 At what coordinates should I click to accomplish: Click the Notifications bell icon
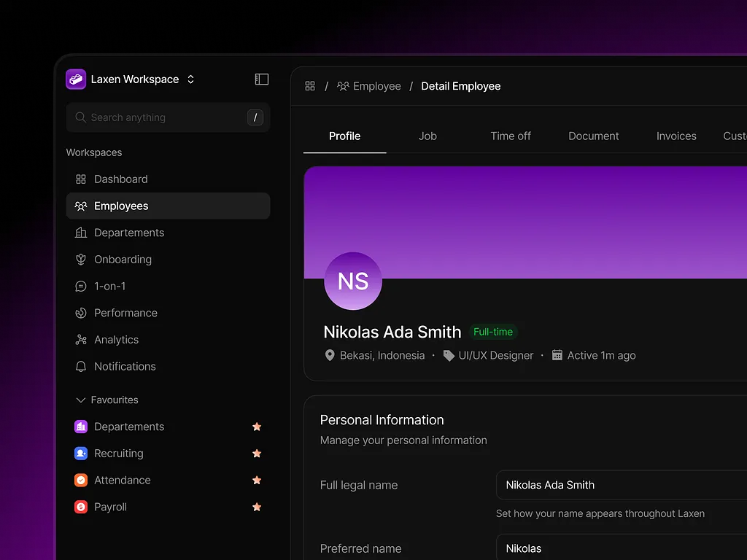[81, 366]
